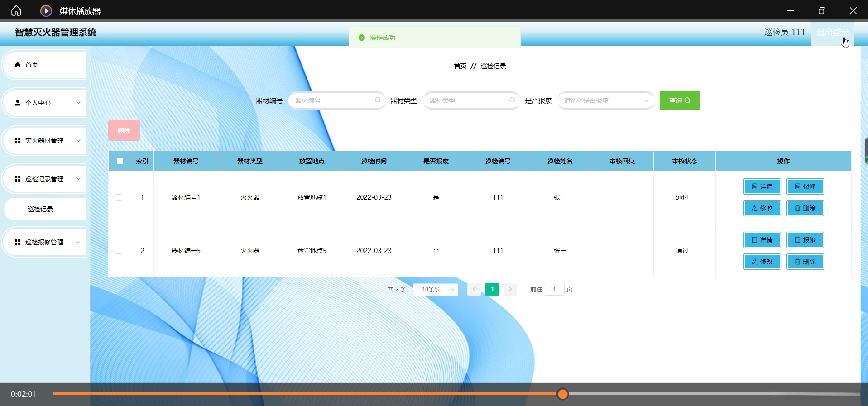Viewport: 868px width, 406px height.
Task: Click the 器材编号 column header
Action: click(x=186, y=161)
